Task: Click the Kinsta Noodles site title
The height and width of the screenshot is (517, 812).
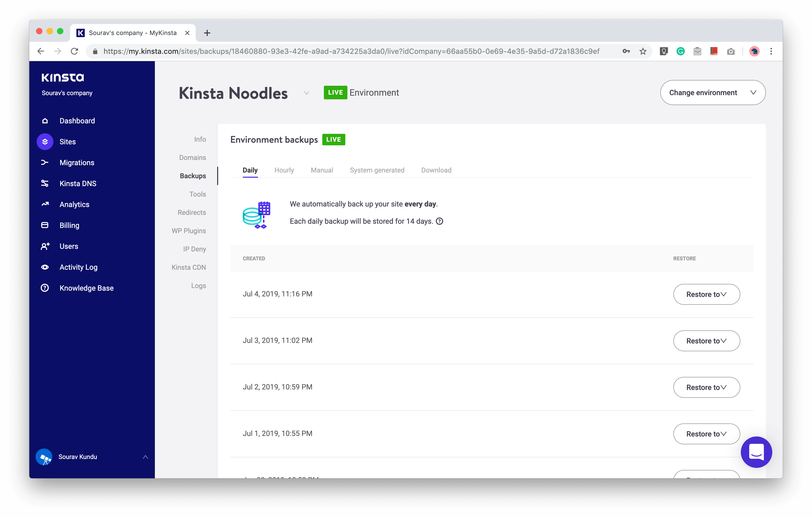Action: [x=233, y=93]
